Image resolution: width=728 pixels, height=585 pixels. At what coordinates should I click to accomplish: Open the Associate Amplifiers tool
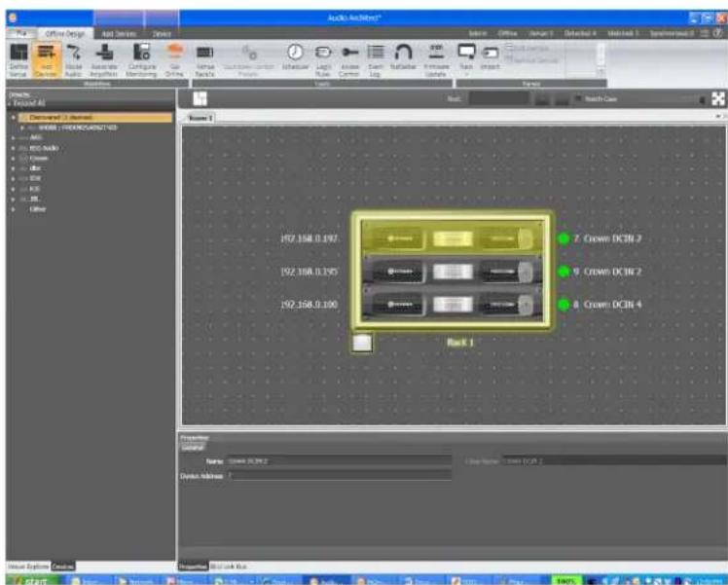pos(104,60)
